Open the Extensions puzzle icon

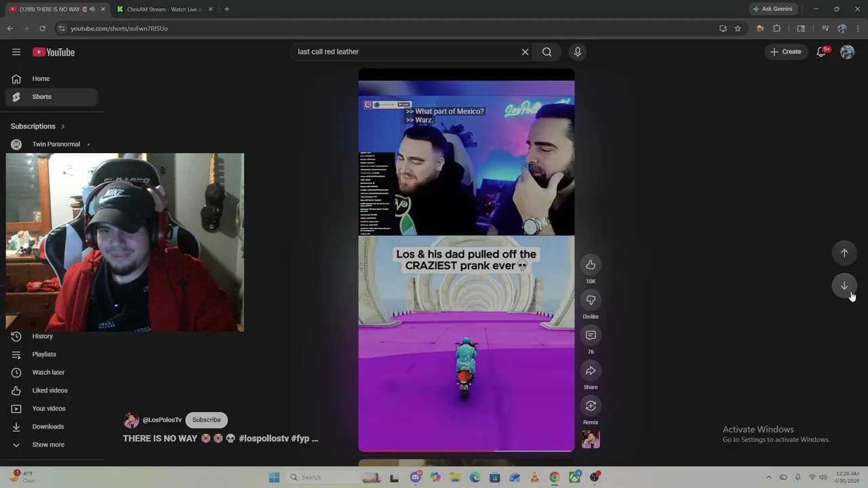777,28
